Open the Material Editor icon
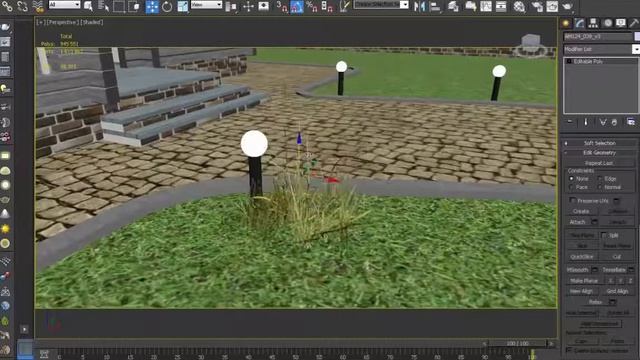 point(519,6)
